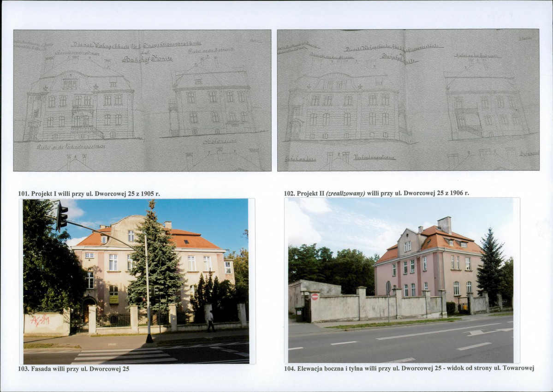The width and height of the screenshot is (553, 392).
Task: Click the Bahnhof Konitz handwritten title
Action: (147, 59)
